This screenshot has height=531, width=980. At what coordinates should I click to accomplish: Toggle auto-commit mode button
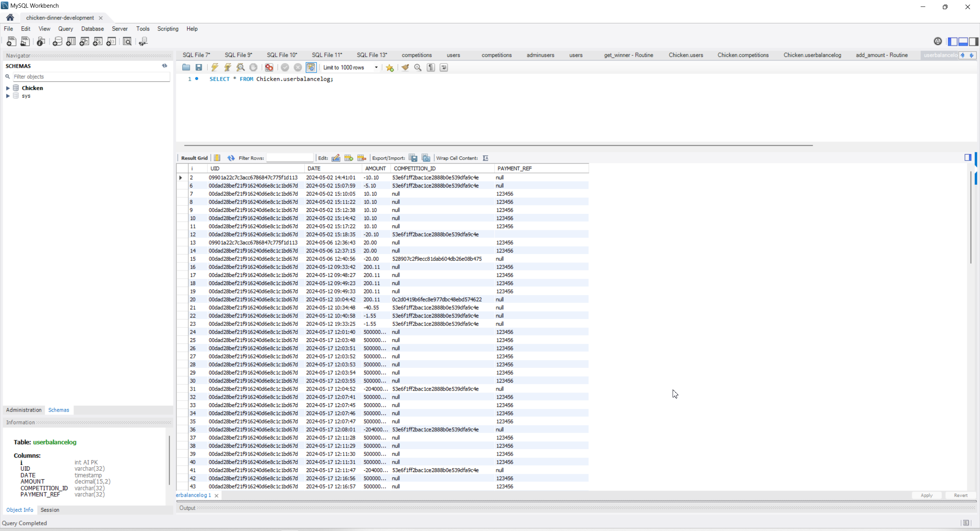311,67
